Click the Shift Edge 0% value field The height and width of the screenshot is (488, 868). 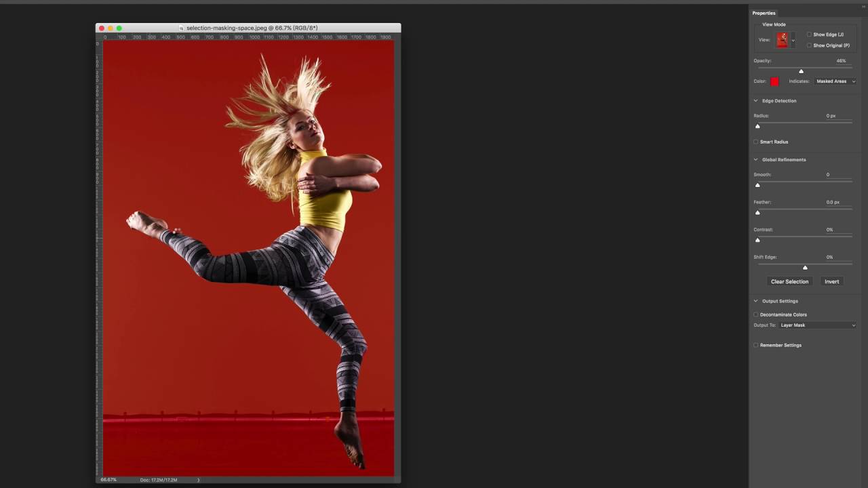[837, 258]
